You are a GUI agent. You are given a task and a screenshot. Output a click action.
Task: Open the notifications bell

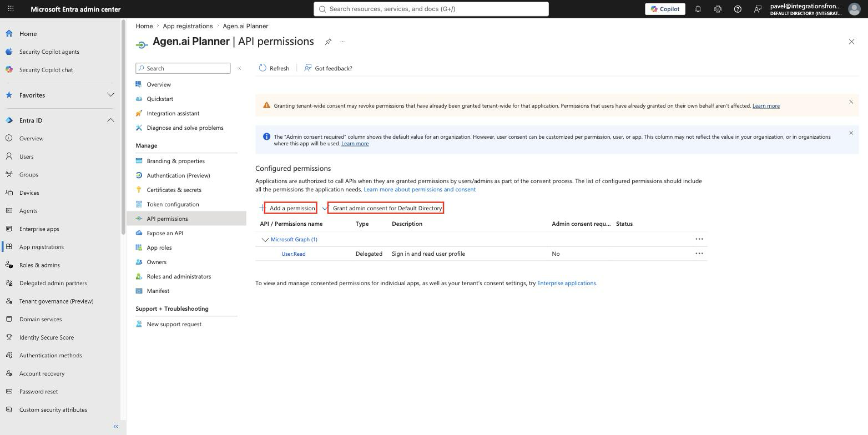pos(698,9)
